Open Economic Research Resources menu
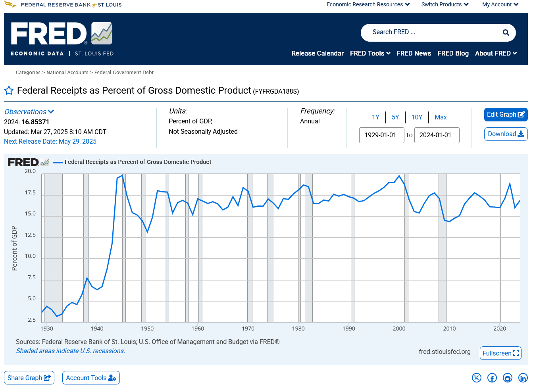The height and width of the screenshot is (392, 535). point(368,5)
